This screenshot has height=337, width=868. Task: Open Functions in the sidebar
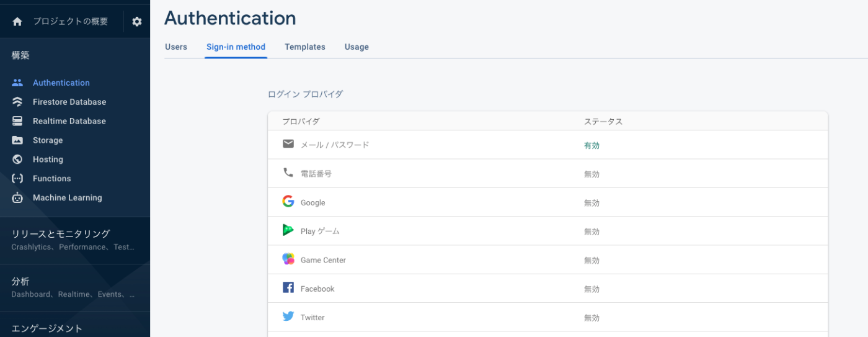click(x=51, y=179)
